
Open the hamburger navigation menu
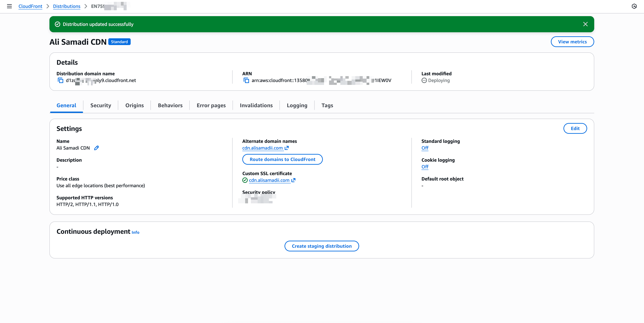tap(9, 6)
